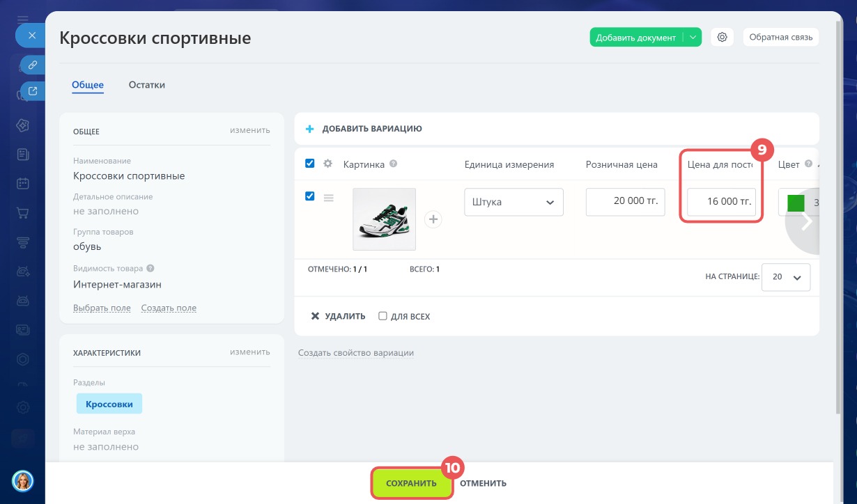
Task: Click the right arrow to see more columns
Action: pos(807,221)
